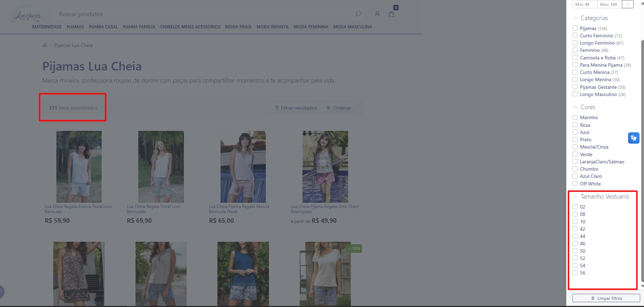Click the Min price input field
This screenshot has height=307, width=644.
click(585, 4)
